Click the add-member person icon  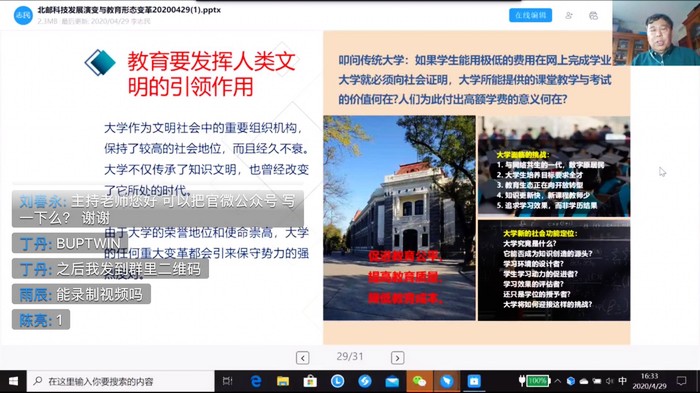[569, 16]
